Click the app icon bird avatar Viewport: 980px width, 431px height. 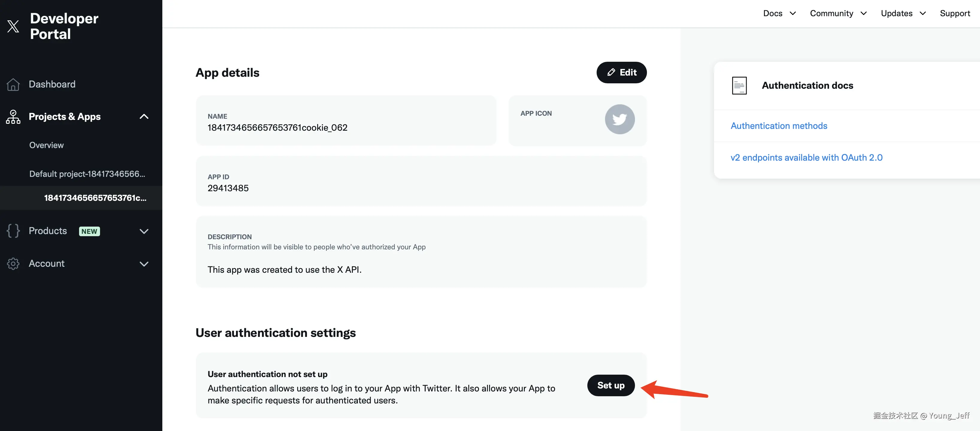coord(619,119)
